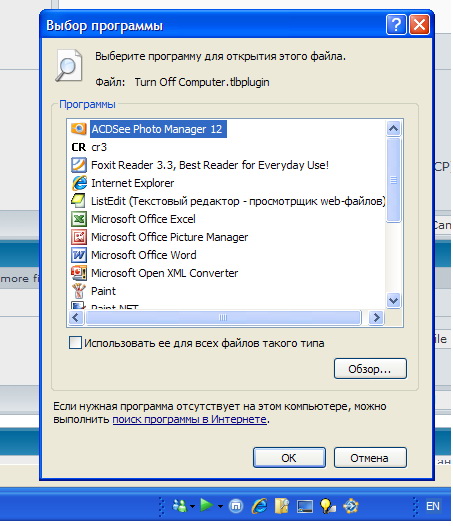Choose the ListEdit text editor entry
453x526 pixels.
click(x=238, y=201)
